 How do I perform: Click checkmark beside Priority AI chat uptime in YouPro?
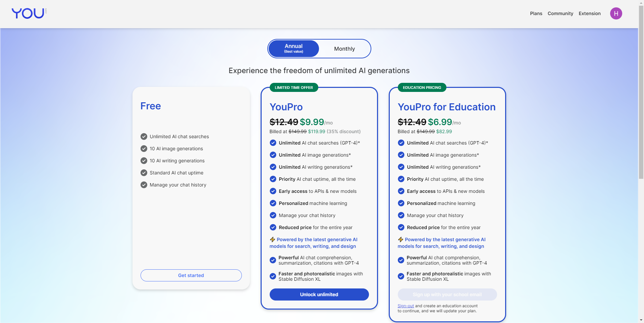tap(273, 179)
